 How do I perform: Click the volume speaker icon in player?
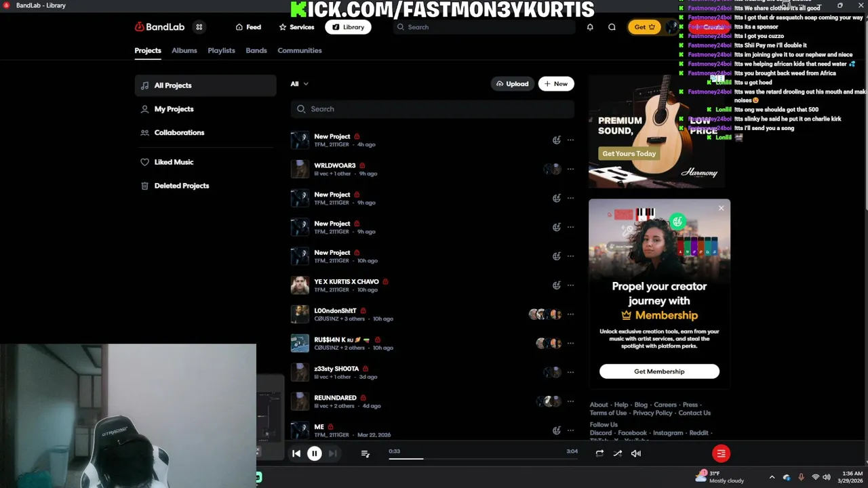pos(636,453)
